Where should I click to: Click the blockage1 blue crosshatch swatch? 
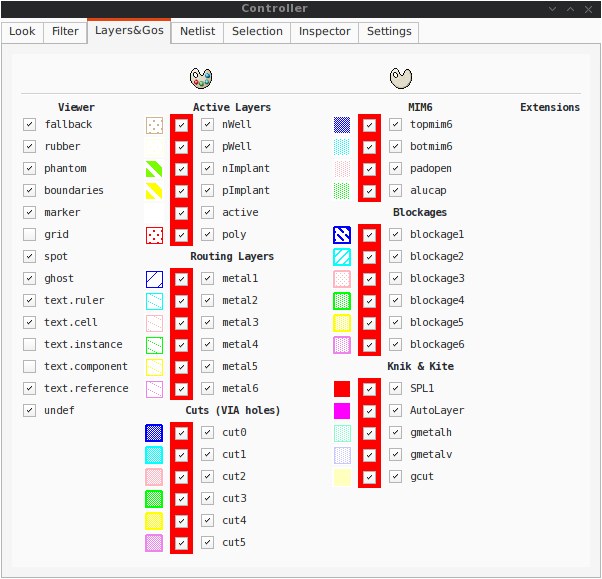point(342,235)
